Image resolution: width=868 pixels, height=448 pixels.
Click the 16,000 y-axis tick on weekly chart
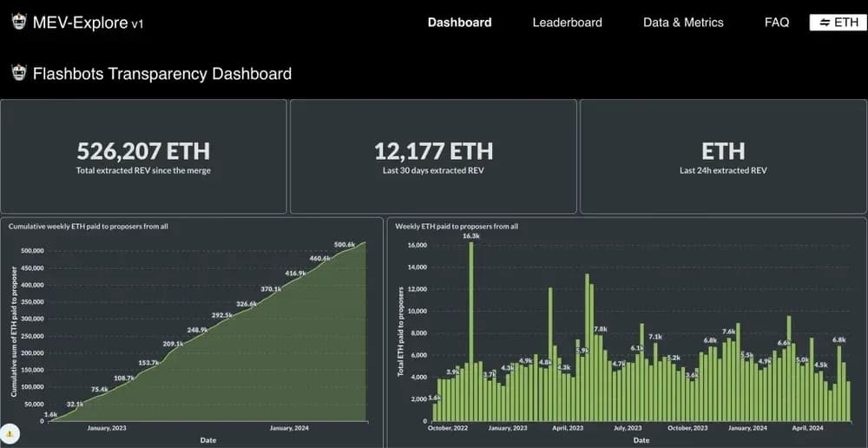[418, 245]
